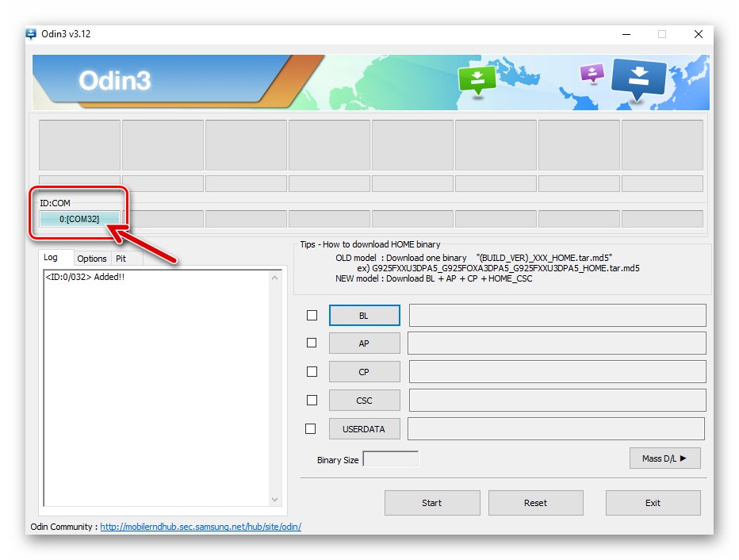Exit Odin with the Exit button
This screenshot has height=560, width=739.
tap(653, 503)
